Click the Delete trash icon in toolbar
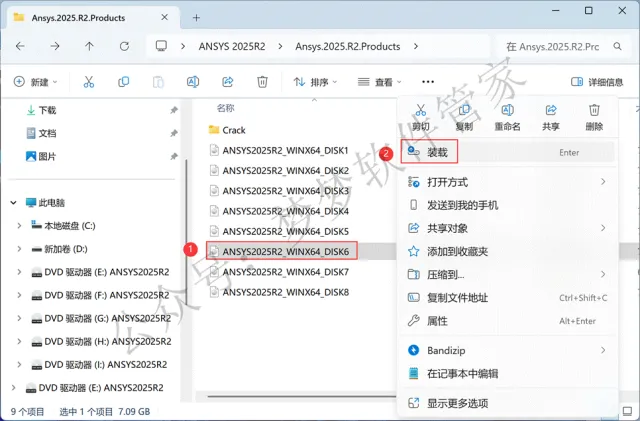 point(262,82)
